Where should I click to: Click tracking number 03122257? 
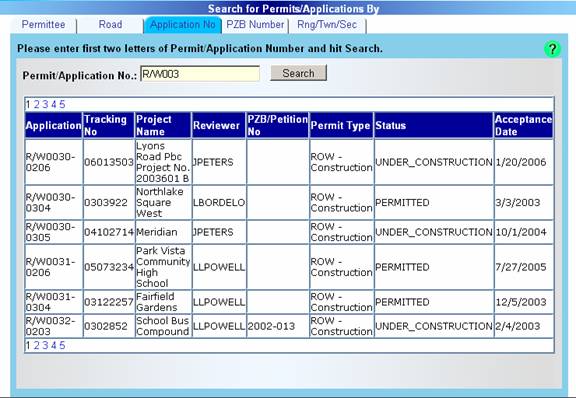point(109,302)
